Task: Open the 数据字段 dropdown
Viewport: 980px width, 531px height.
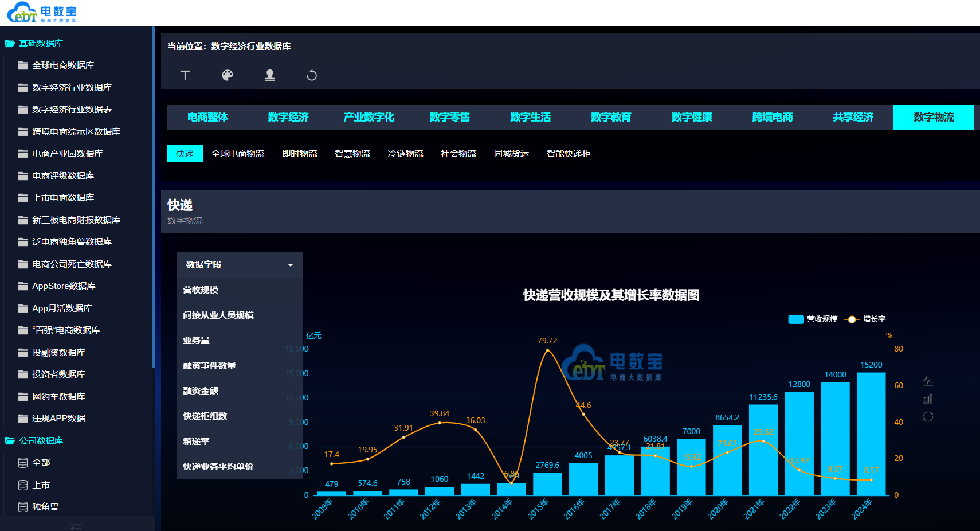Action: (239, 264)
